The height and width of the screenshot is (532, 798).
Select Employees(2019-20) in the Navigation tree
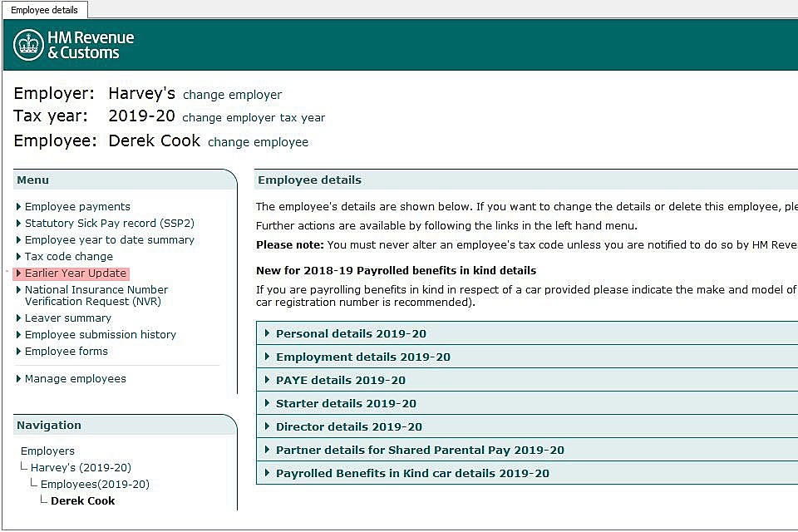coord(95,485)
